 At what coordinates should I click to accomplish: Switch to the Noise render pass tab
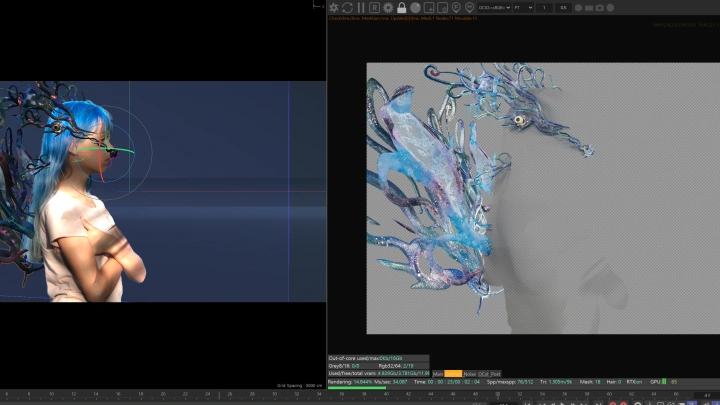(x=469, y=373)
